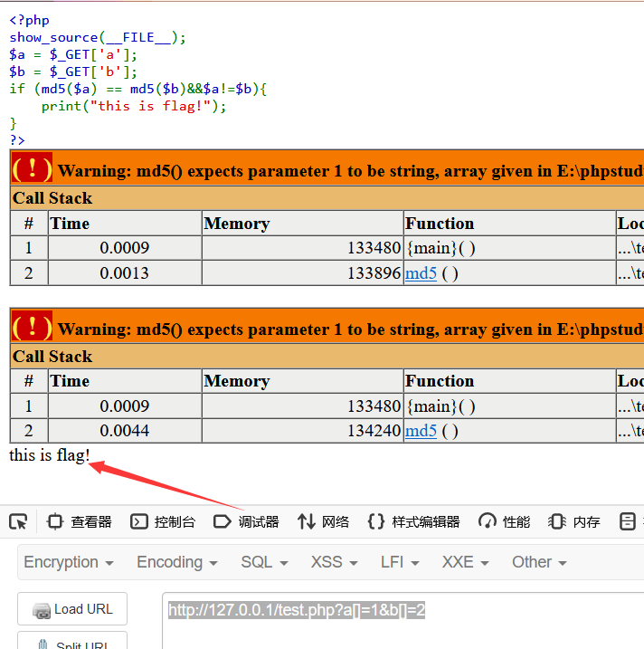644x649 pixels.
Task: Open the 查看器 inspector tab
Action: click(80, 521)
